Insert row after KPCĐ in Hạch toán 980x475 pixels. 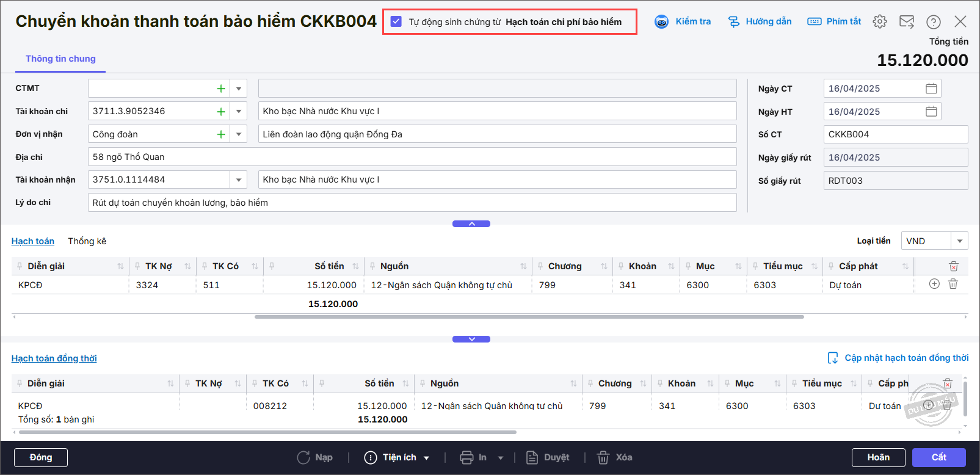point(934,284)
